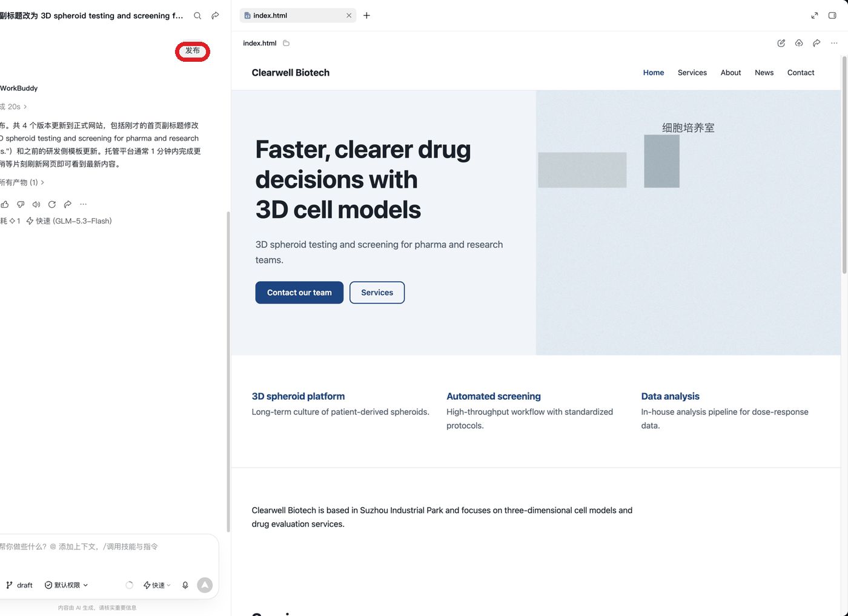Open Contact in the site navigation
The height and width of the screenshot is (616, 848).
(x=801, y=73)
